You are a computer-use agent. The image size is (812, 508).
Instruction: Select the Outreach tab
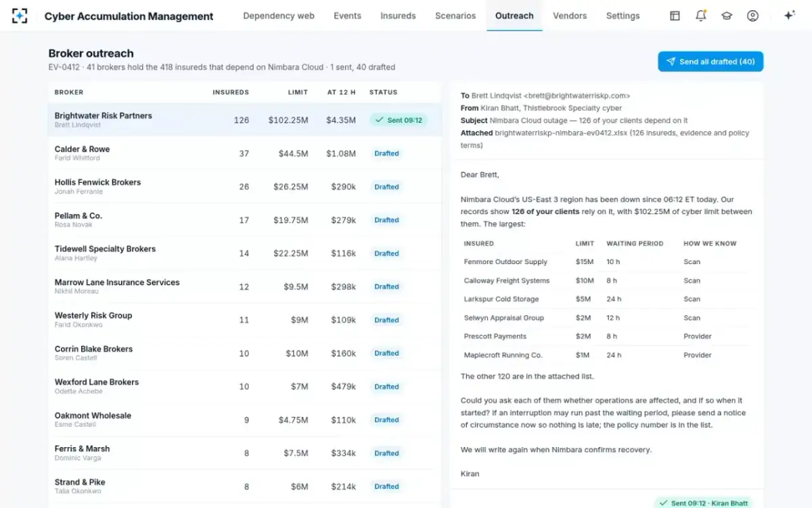(x=514, y=16)
